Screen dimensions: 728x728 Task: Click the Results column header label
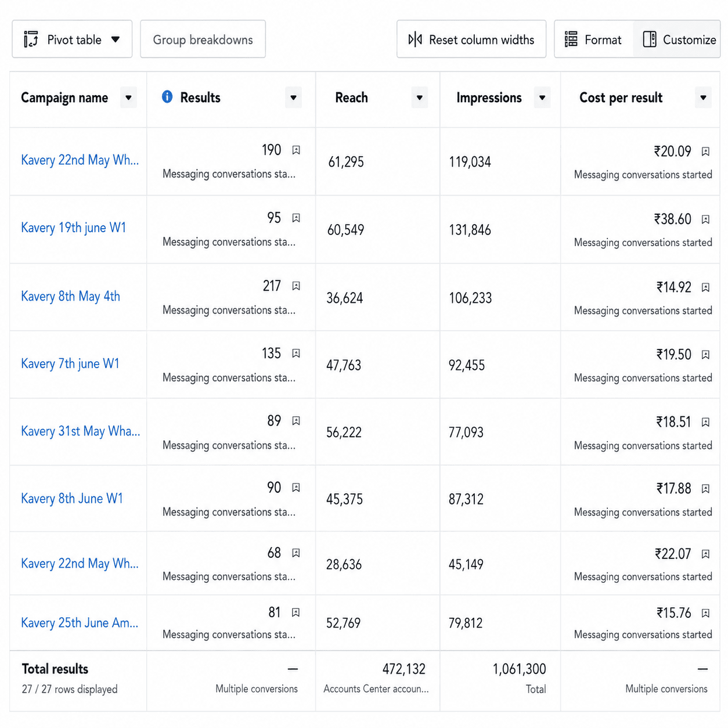pyautogui.click(x=200, y=98)
